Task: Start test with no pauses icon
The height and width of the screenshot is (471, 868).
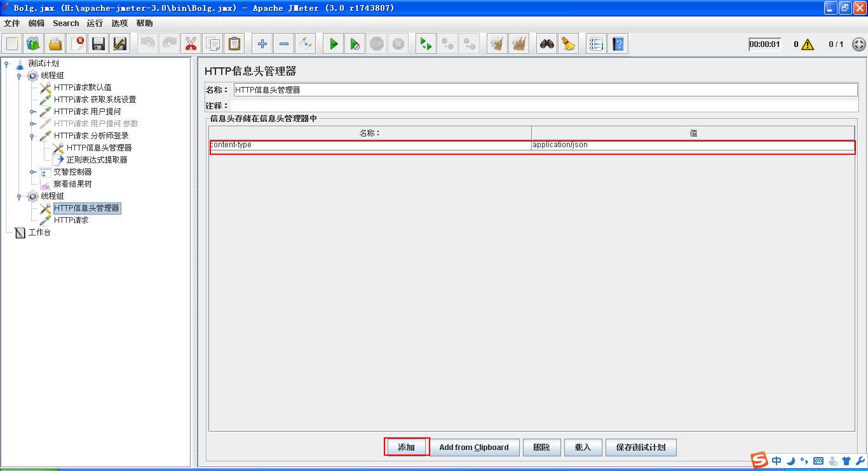Action: point(355,44)
